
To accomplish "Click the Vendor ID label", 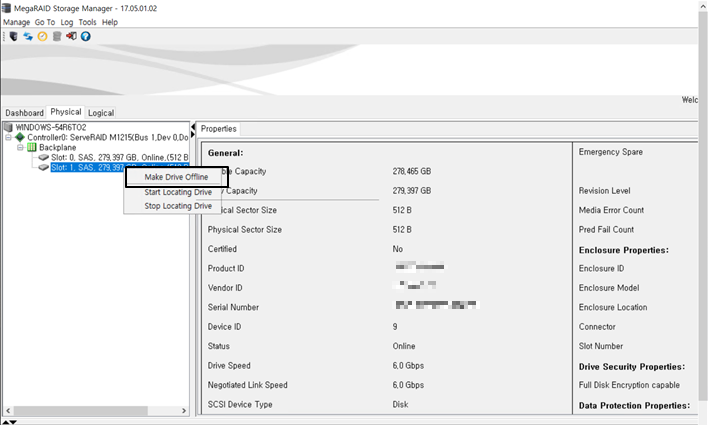I will [x=225, y=288].
